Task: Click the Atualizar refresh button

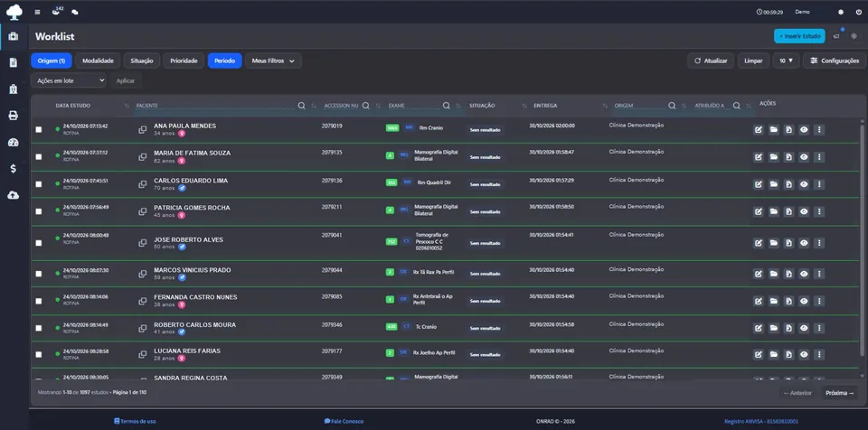Action: coord(711,61)
